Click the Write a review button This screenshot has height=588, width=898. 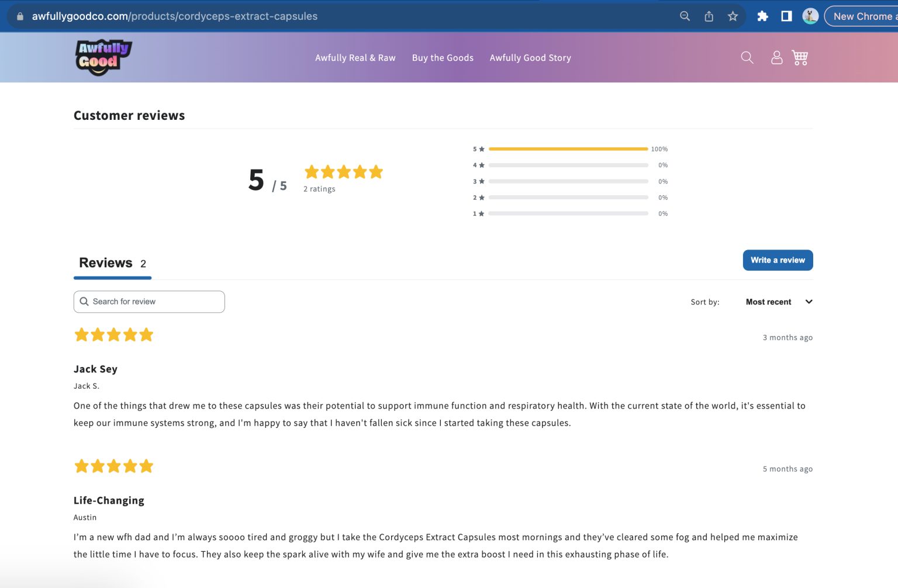click(x=778, y=260)
